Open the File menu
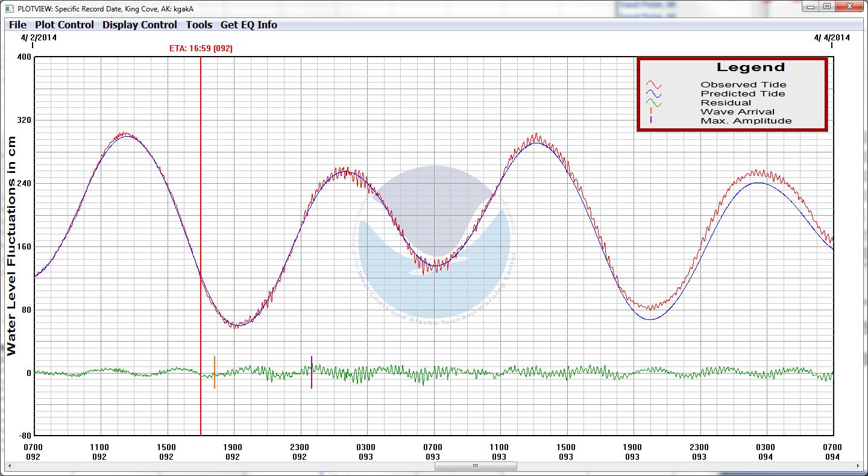Screen dimensions: 868x476 click(x=17, y=25)
